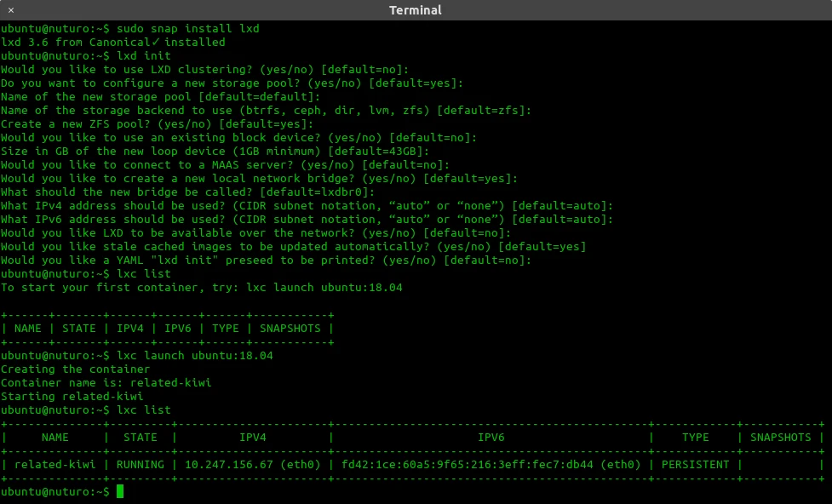Click the RUNNING state cell in the table
Viewport: 832px width, 504px height.
click(x=141, y=465)
